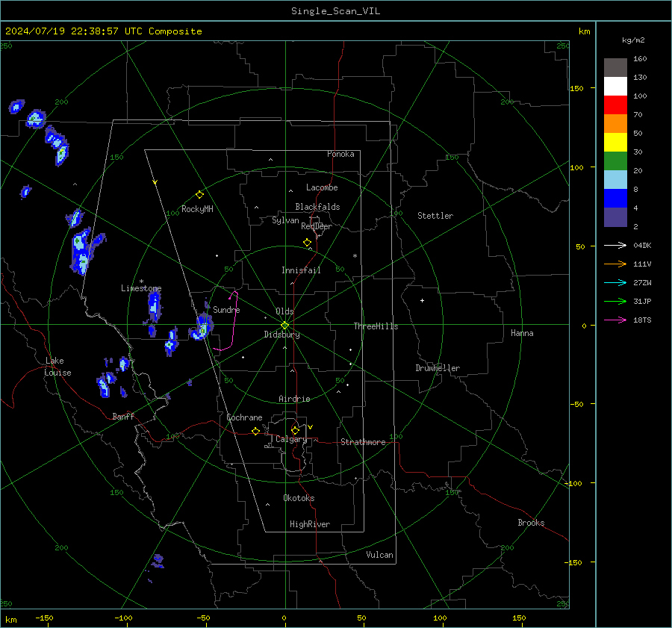Click the Drumheller town label
Screen dimensions: 672x628
click(x=438, y=368)
